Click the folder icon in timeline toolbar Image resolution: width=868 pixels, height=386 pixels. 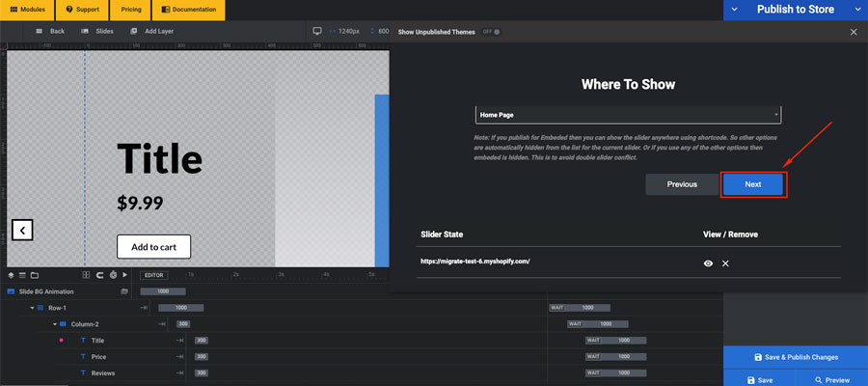[35, 275]
